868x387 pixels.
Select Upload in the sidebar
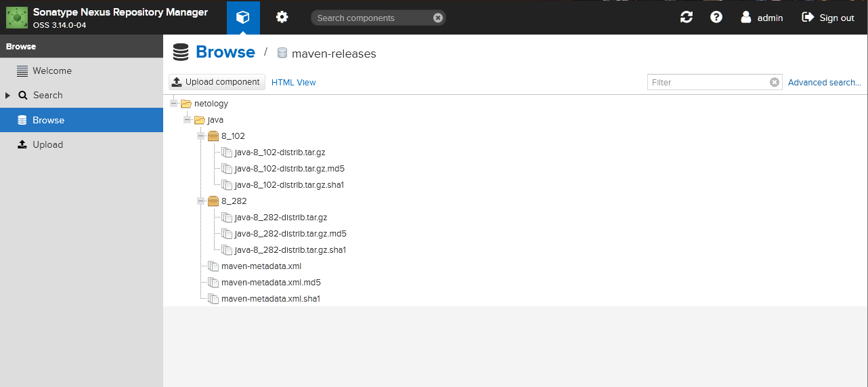coord(81,144)
